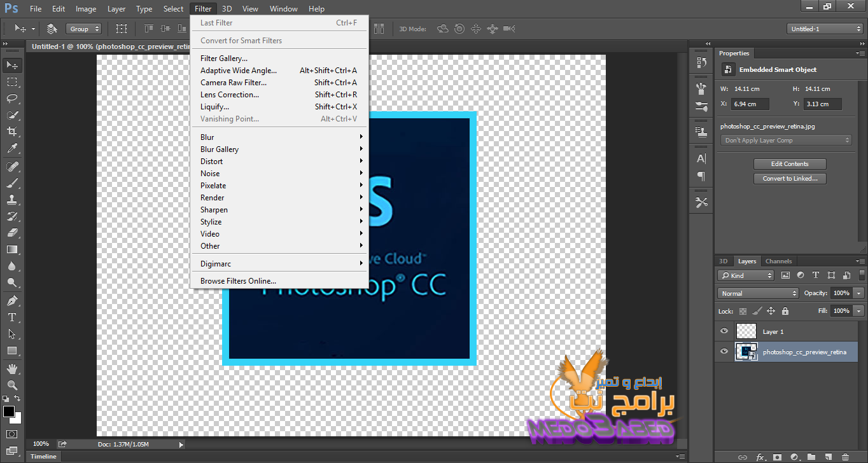Screen dimensions: 868x463
Task: Open the Untitled-1 workspace dropdown
Action: tap(825, 29)
